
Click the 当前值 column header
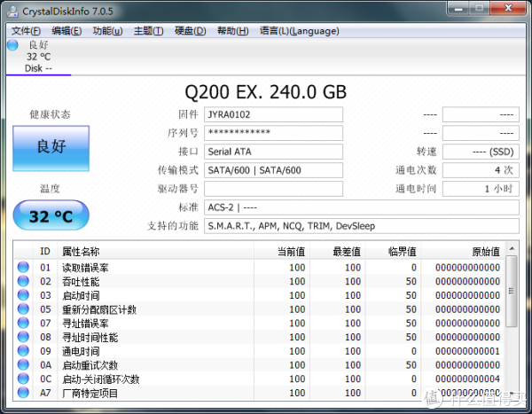[x=282, y=252]
